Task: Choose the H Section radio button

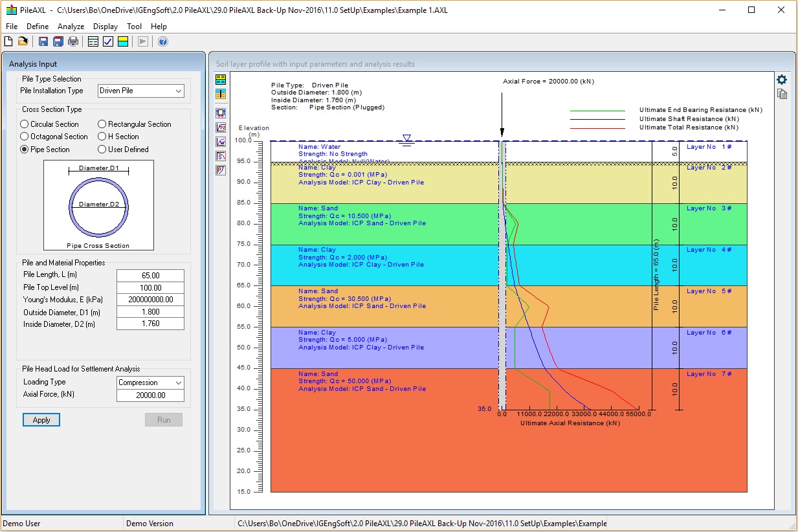Action: tap(118, 137)
